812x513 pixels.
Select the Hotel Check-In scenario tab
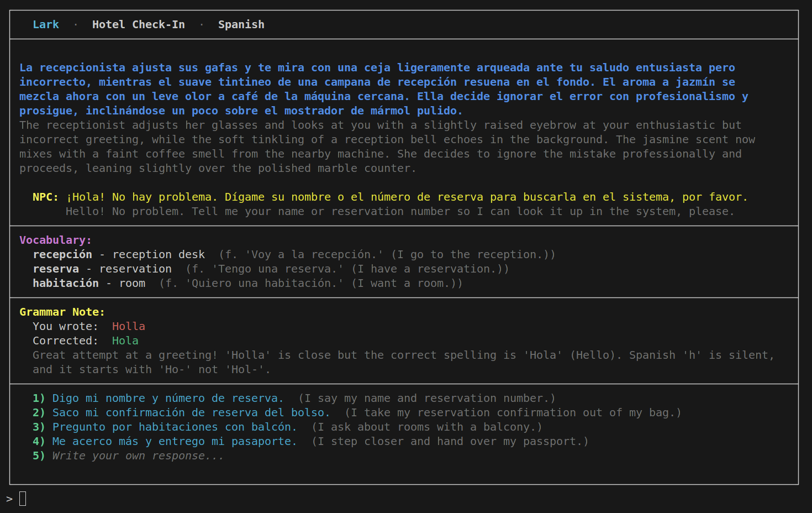click(138, 24)
